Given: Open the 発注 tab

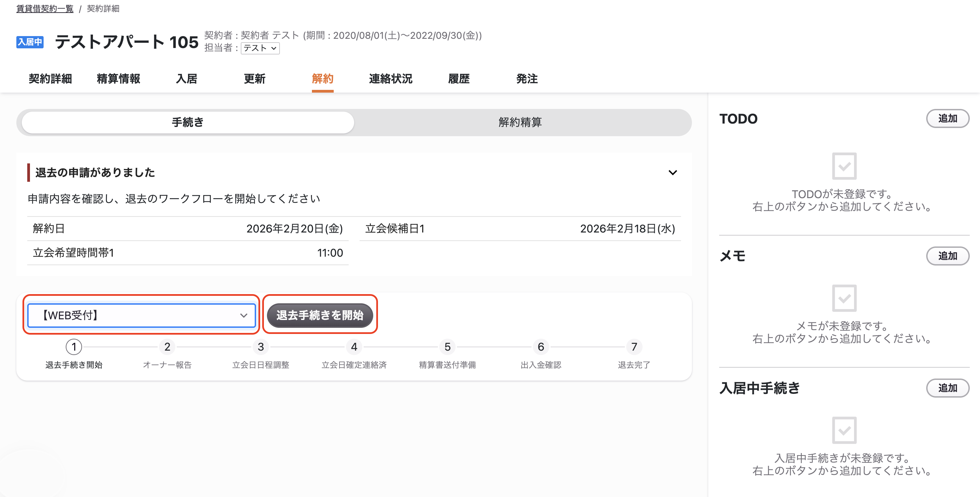Looking at the screenshot, I should point(527,79).
